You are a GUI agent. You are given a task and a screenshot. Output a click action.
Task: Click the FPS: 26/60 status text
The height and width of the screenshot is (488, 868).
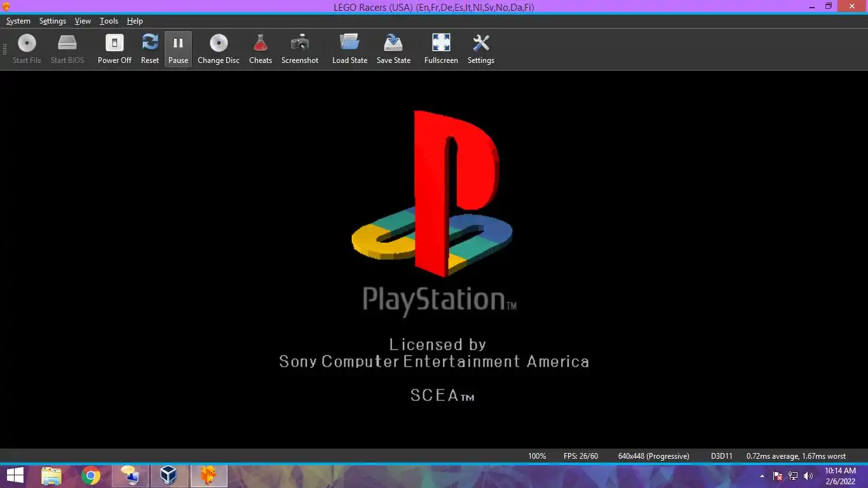[581, 456]
